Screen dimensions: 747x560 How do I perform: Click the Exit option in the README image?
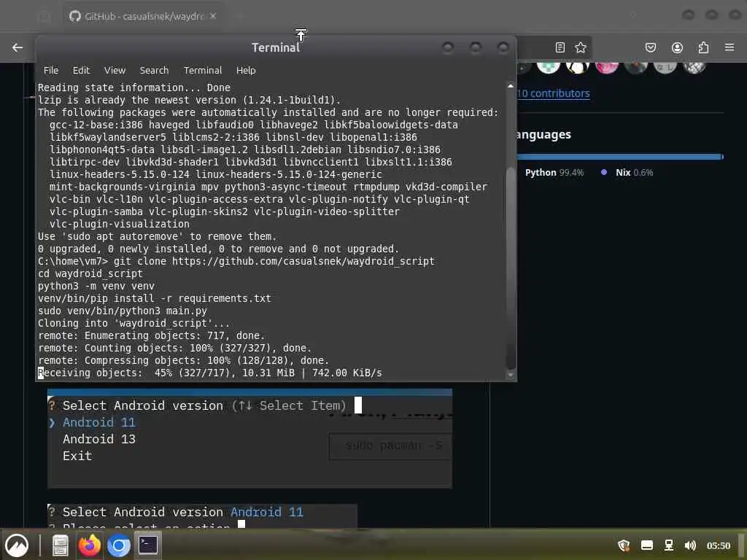coord(77,456)
